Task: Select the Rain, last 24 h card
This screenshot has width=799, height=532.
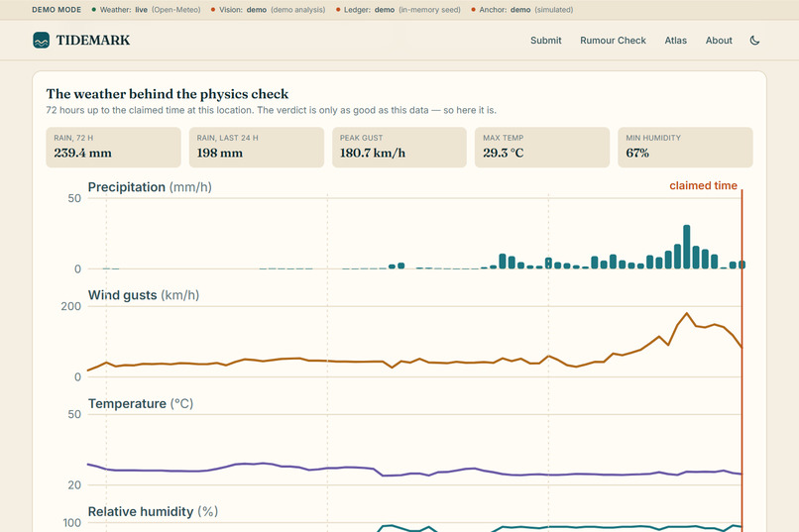Action: tap(257, 148)
